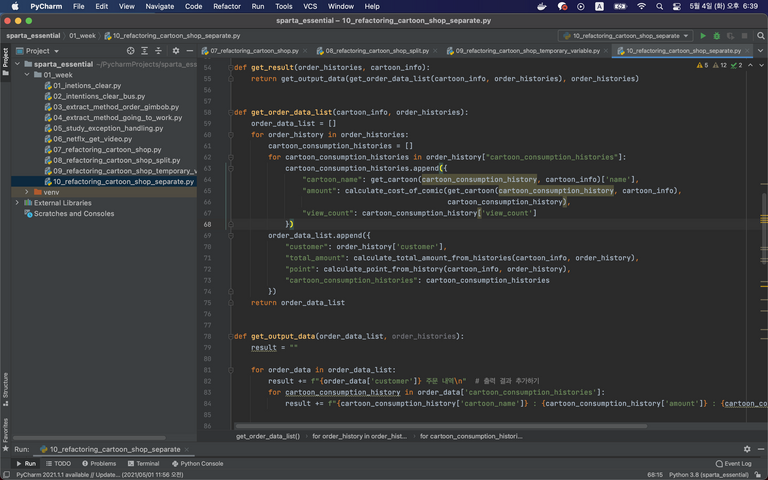The height and width of the screenshot is (480, 768).
Task: Open input source A icon in menu bar
Action: [x=599, y=6]
